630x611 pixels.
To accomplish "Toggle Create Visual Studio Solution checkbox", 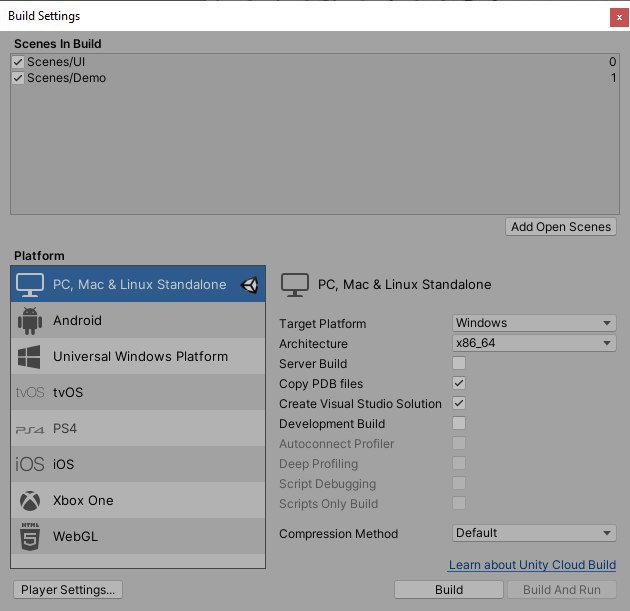I will 459,403.
